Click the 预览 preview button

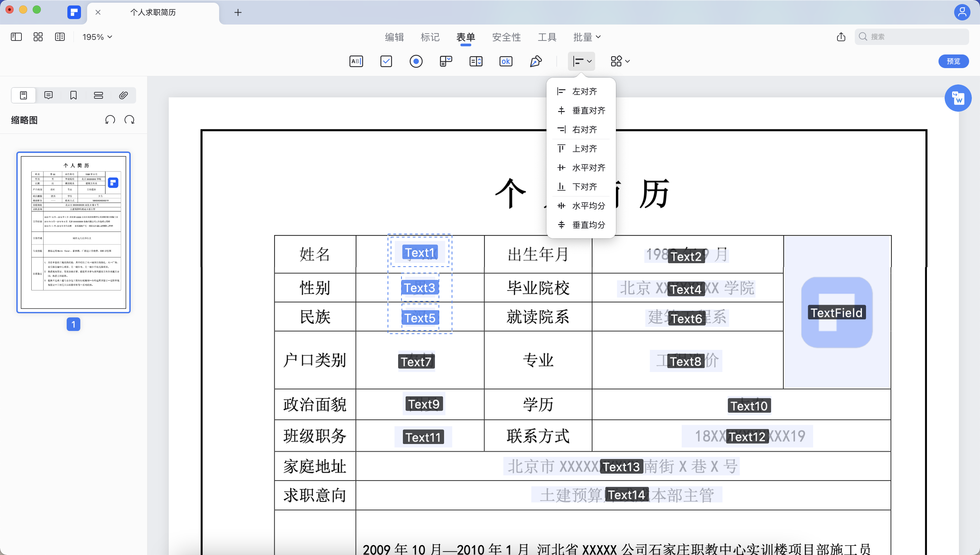[x=953, y=61]
